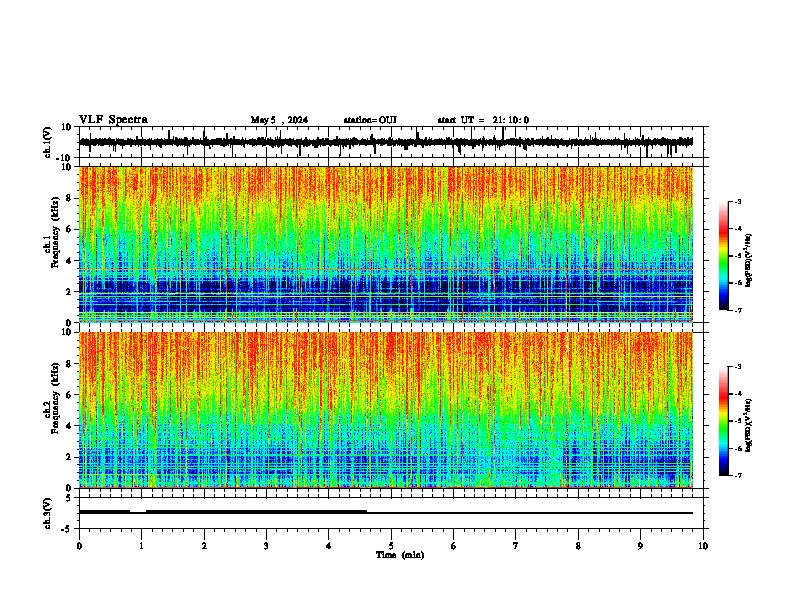Click the 'start UT = 21:10:0' label

coord(483,120)
